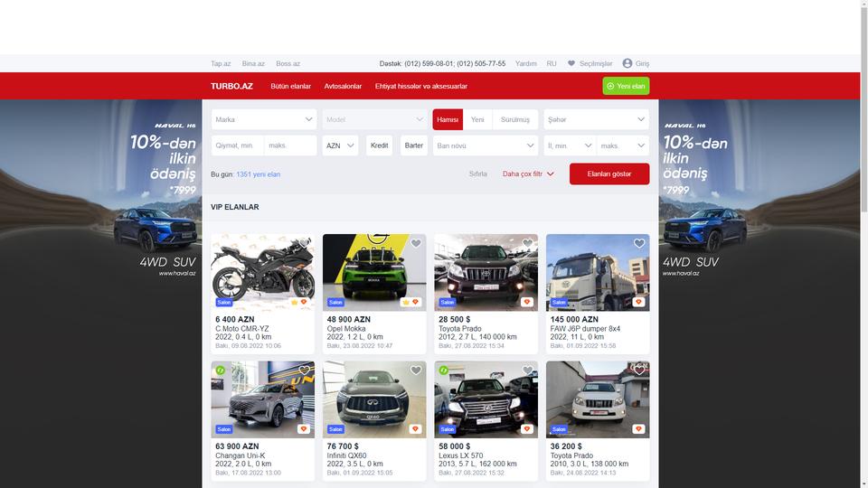Click Sıfırla to reset filters
The image size is (868, 488).
point(477,174)
